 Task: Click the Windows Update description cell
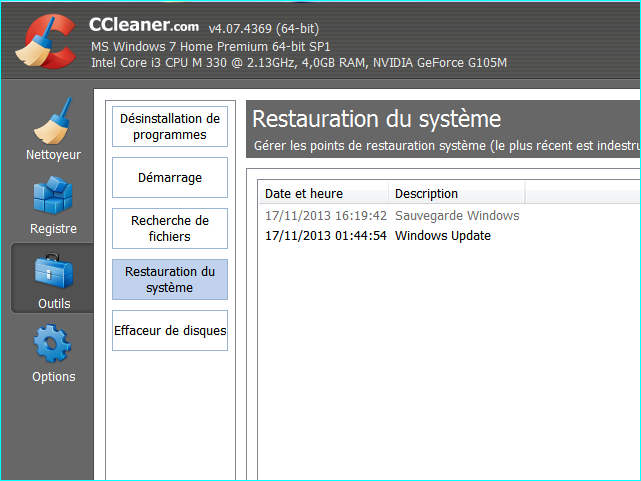click(443, 236)
